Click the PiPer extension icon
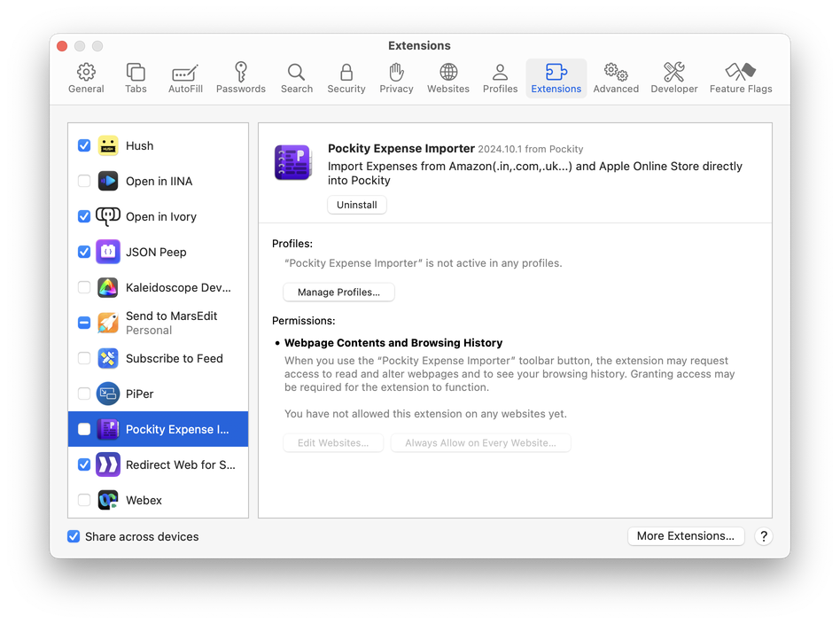Image resolution: width=840 pixels, height=624 pixels. (108, 394)
